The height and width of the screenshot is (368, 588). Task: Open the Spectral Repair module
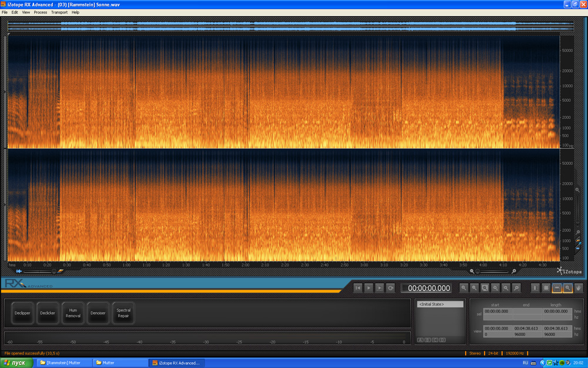point(123,313)
